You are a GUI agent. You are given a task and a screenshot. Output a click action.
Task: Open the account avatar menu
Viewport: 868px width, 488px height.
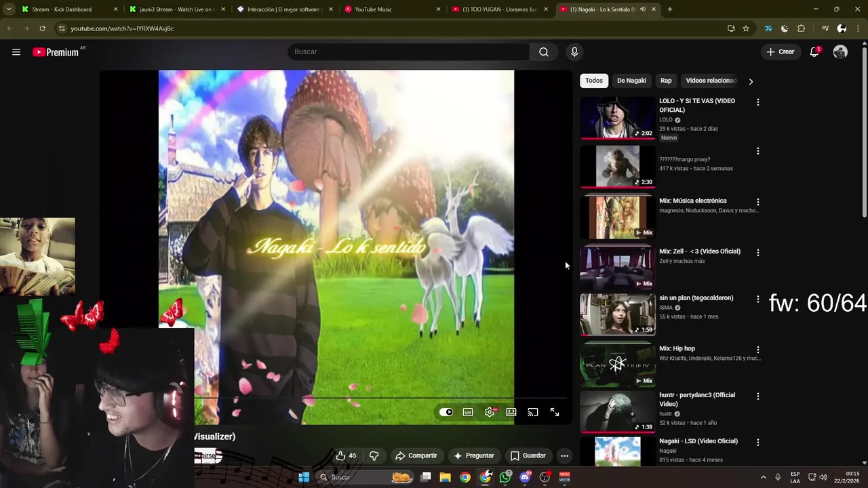point(840,52)
